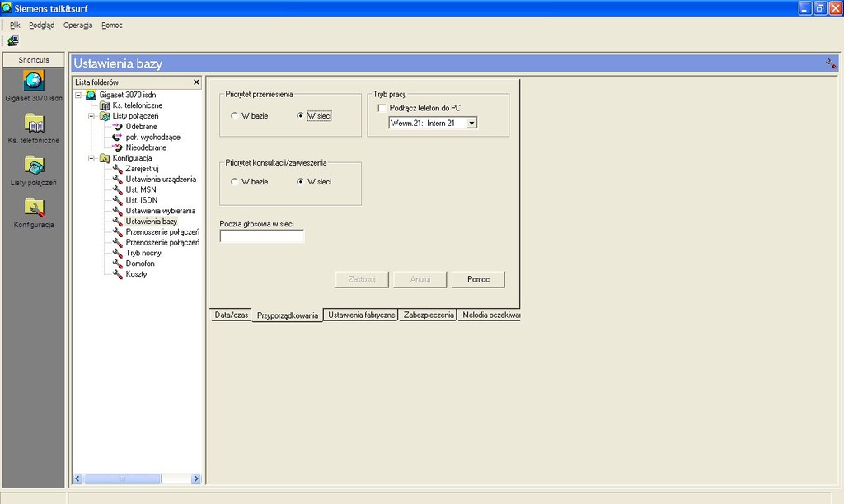Click Siemens talk&surf title bar app icon
This screenshot has height=504, width=844.
click(x=7, y=8)
